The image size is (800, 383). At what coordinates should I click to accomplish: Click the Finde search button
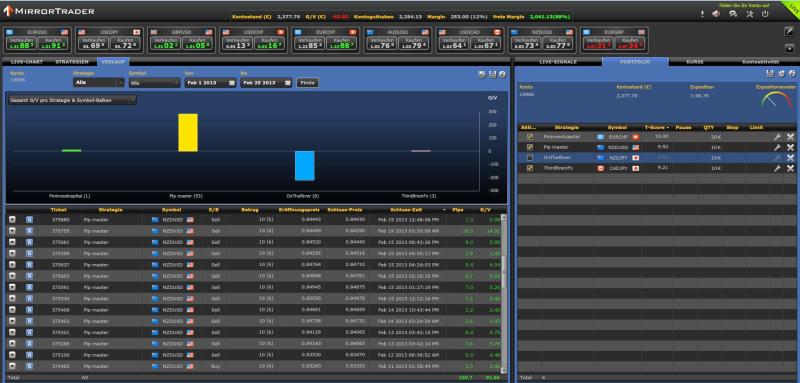pyautogui.click(x=308, y=83)
